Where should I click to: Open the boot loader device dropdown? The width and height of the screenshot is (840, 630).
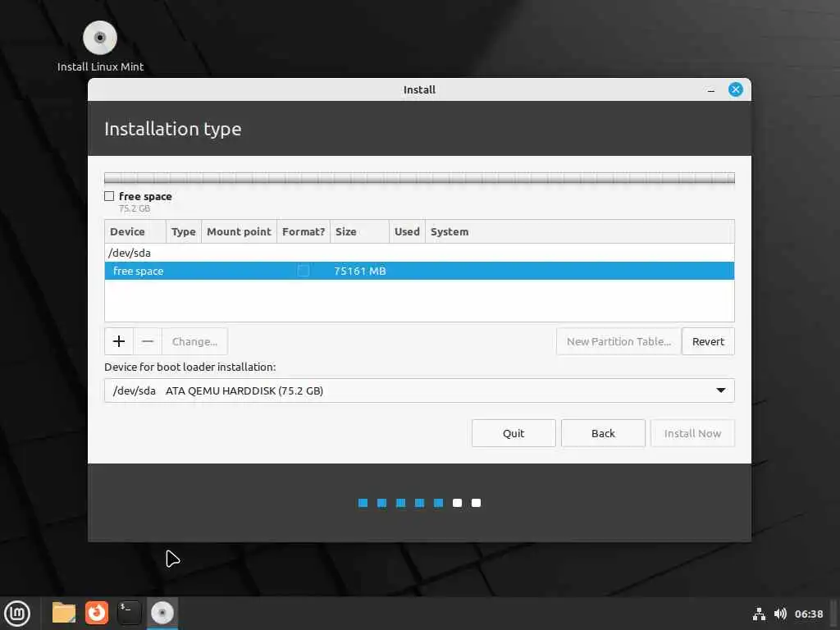pos(419,390)
